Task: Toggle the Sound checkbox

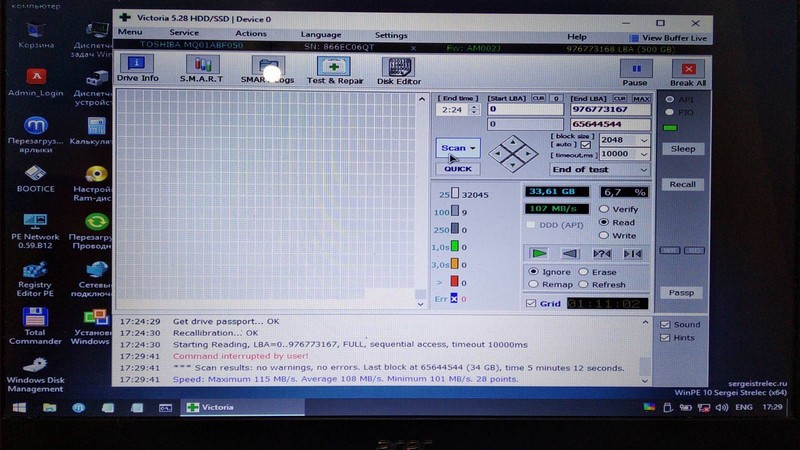Action: click(665, 324)
